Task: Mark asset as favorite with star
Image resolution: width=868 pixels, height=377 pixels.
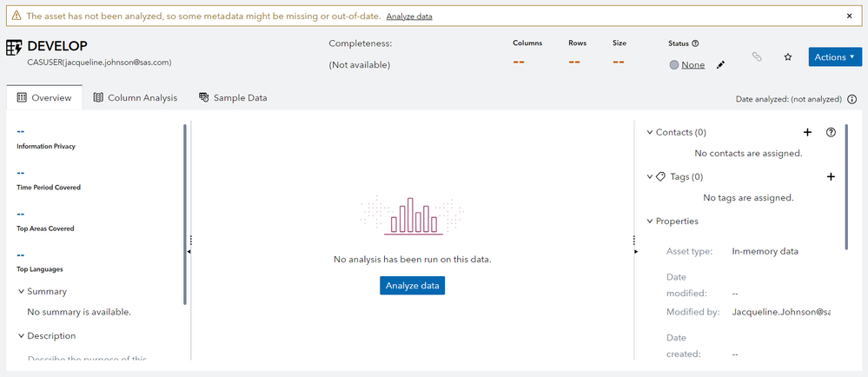Action: (x=788, y=57)
